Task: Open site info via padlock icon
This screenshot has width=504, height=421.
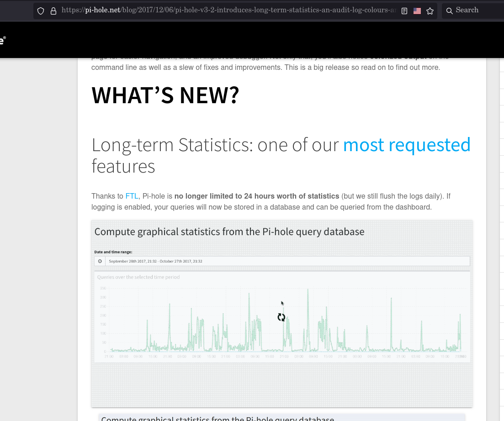Action: (53, 11)
